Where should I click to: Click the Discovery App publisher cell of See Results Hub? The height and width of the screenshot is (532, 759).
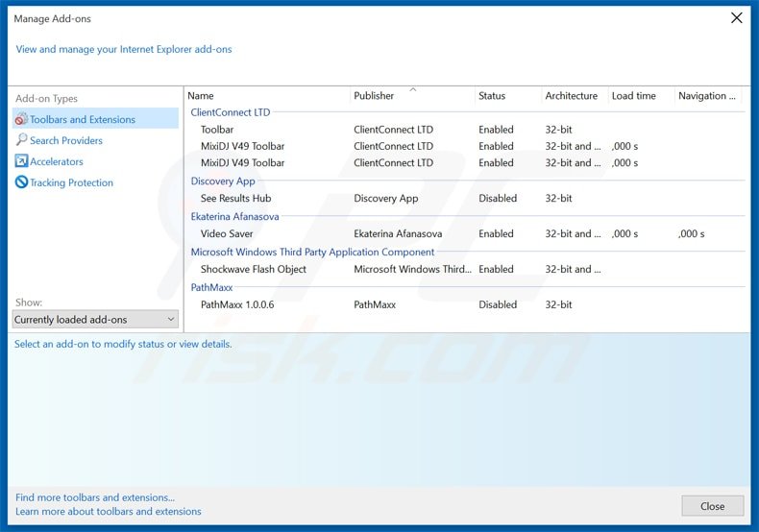coord(386,198)
